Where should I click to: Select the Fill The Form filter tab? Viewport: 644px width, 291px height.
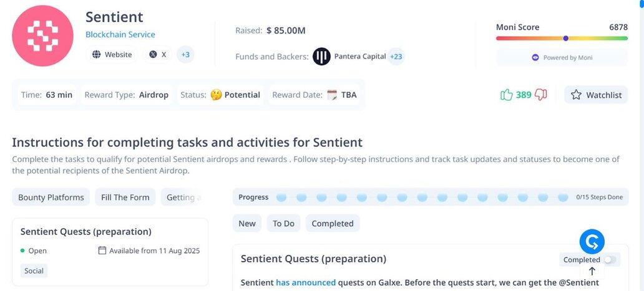(x=125, y=198)
